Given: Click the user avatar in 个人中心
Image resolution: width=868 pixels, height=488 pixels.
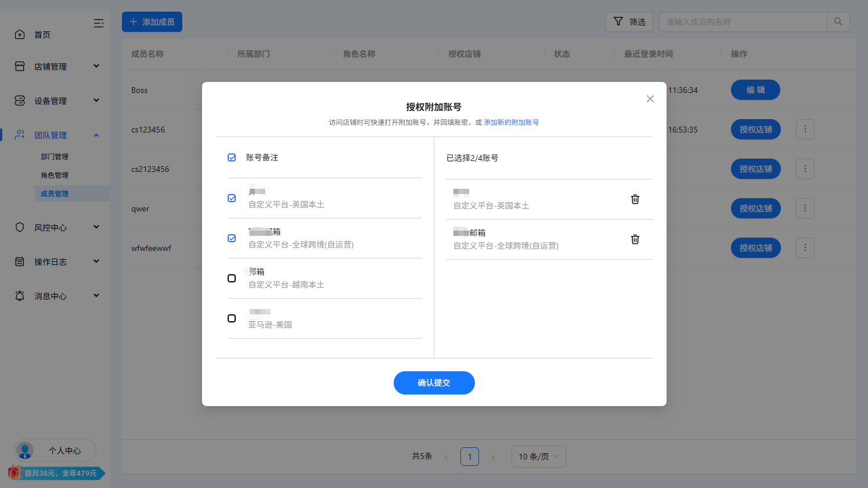Looking at the screenshot, I should [x=25, y=450].
